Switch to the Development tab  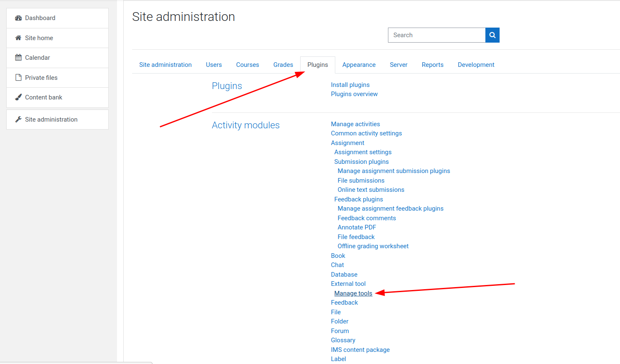(476, 65)
